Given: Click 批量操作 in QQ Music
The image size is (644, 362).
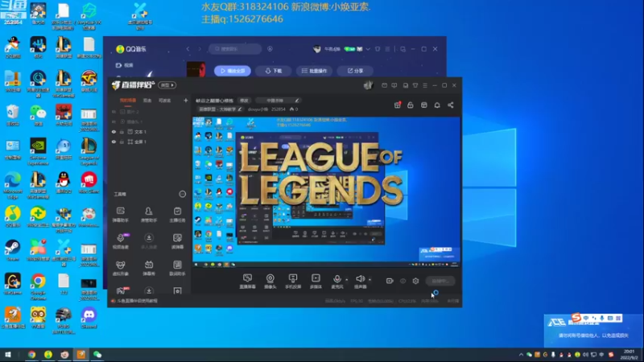Looking at the screenshot, I should (x=314, y=71).
